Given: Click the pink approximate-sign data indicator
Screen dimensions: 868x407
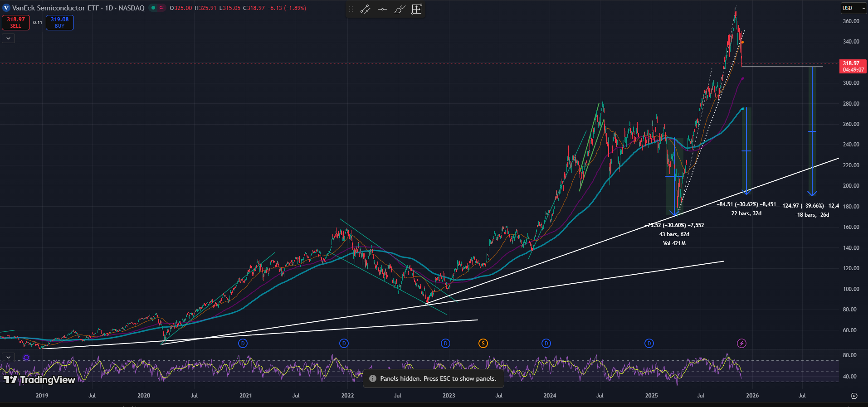Looking at the screenshot, I should coord(161,8).
